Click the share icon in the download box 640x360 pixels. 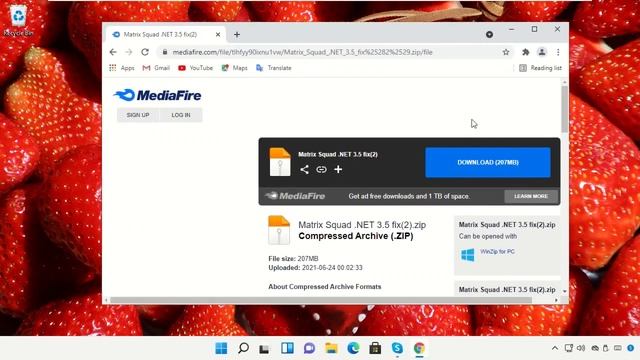(x=304, y=169)
